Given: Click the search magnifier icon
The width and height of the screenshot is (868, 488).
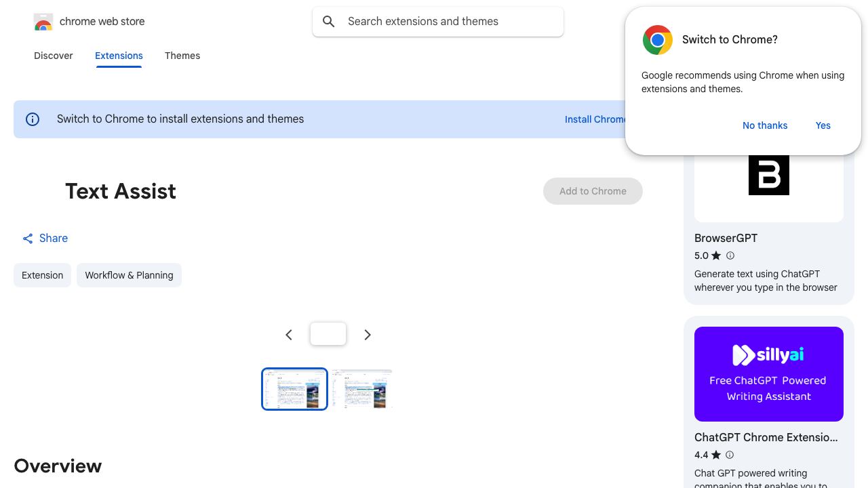Looking at the screenshot, I should pyautogui.click(x=329, y=22).
